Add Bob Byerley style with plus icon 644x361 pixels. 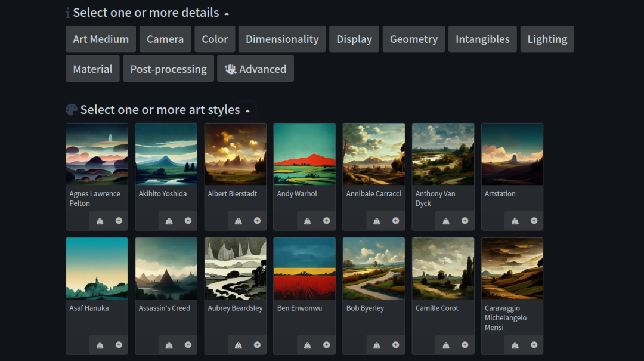pos(395,345)
